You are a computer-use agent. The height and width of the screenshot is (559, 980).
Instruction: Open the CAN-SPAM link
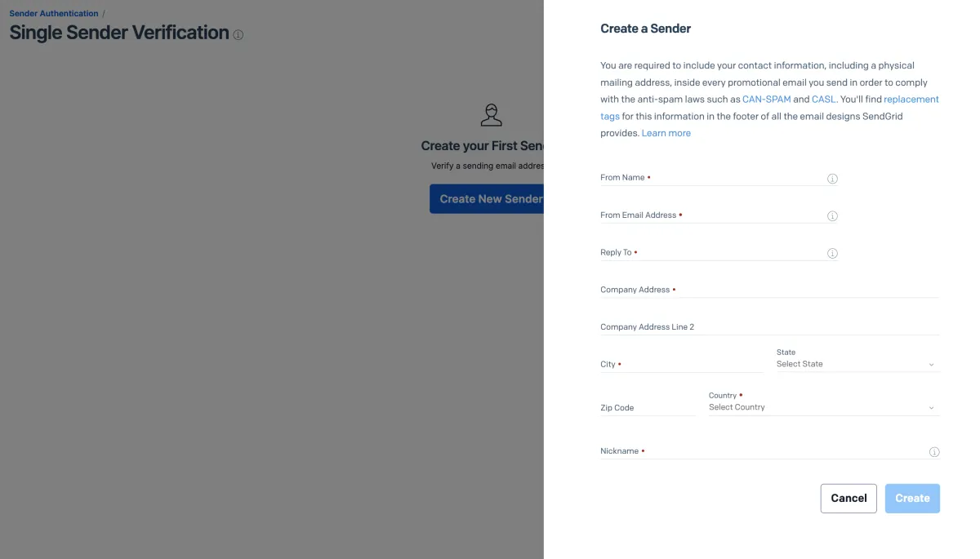coord(766,100)
